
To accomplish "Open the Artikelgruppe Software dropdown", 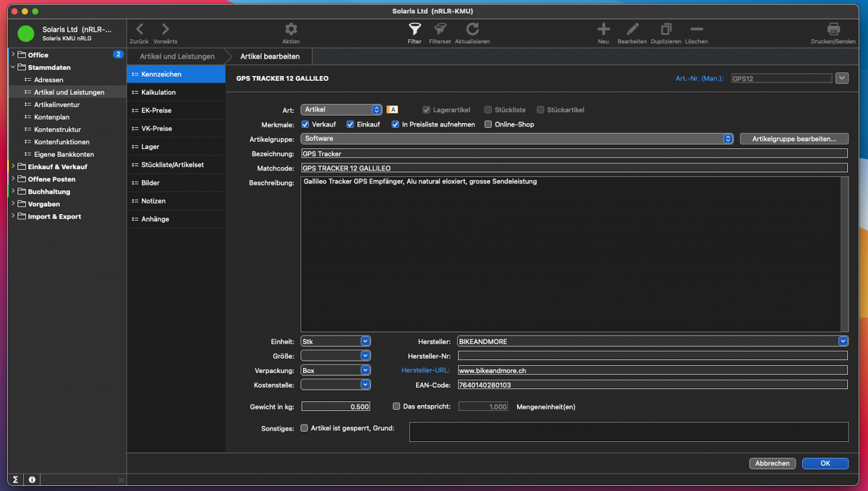I will pos(728,139).
